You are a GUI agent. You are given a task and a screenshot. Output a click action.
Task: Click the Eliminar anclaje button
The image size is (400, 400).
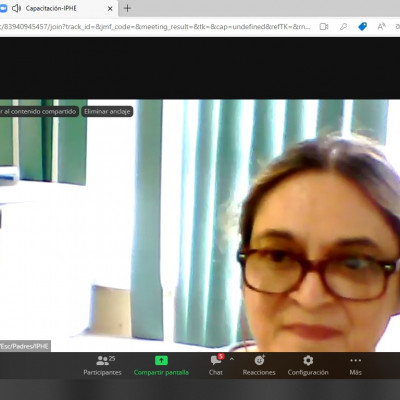point(107,111)
